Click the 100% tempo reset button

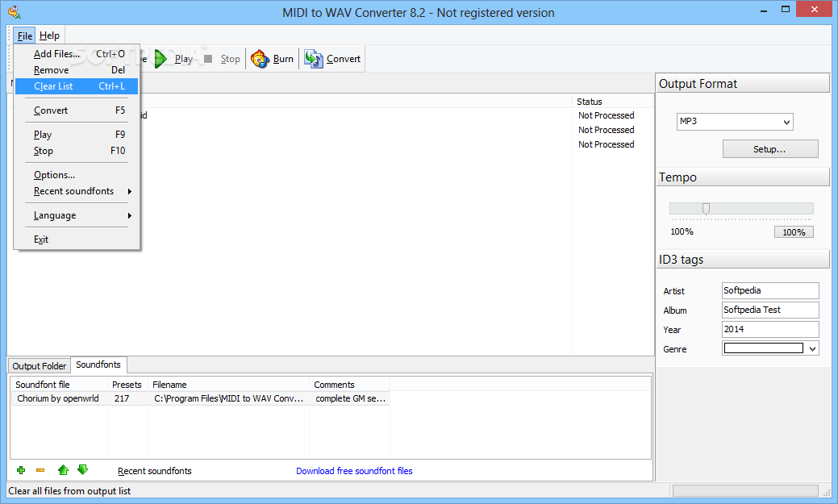(794, 232)
